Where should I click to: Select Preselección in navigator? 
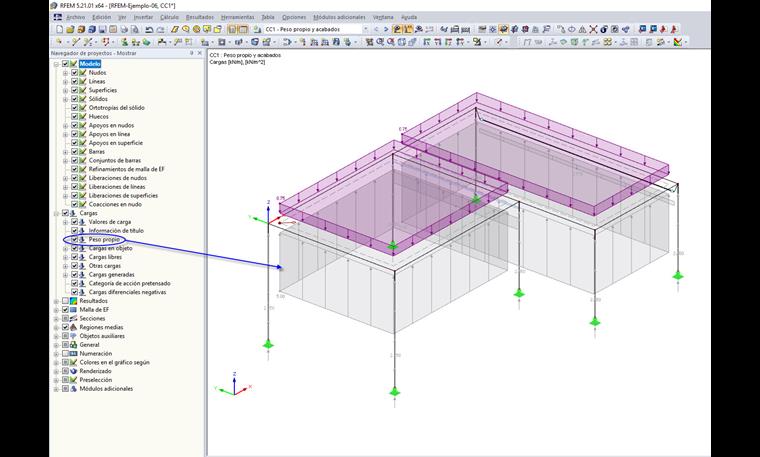[95, 380]
